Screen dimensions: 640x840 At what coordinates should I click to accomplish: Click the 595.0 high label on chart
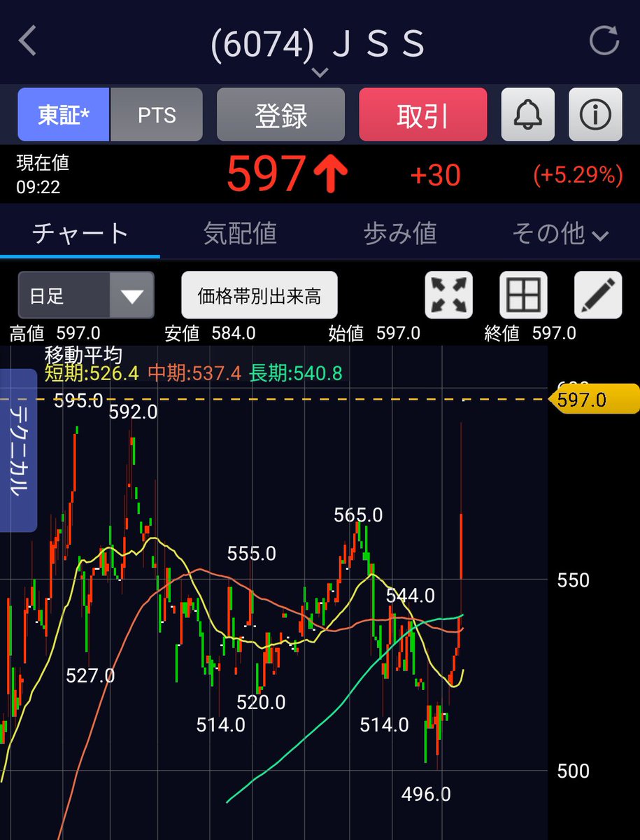(78, 400)
